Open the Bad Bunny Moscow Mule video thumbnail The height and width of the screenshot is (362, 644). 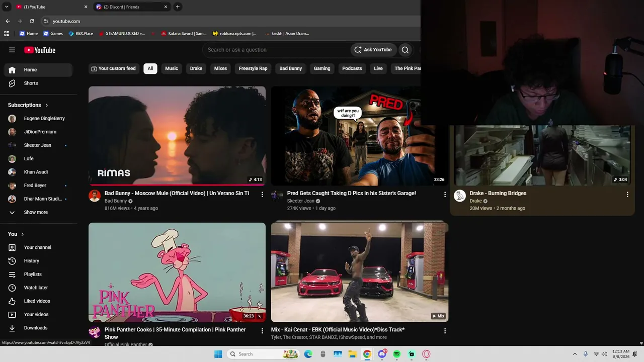pos(177,136)
